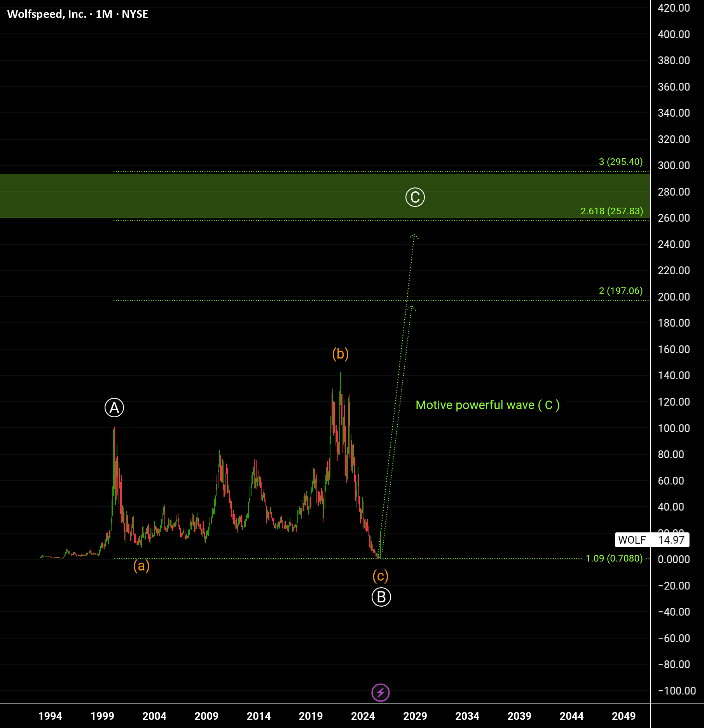Click the 60.00 price scale label
This screenshot has height=728, width=704.
tap(671, 481)
